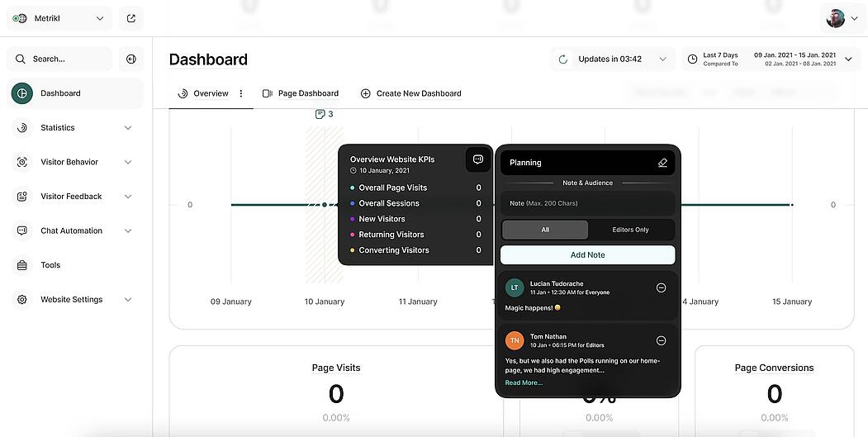Click the Metrikl globe logo icon

[x=20, y=18]
